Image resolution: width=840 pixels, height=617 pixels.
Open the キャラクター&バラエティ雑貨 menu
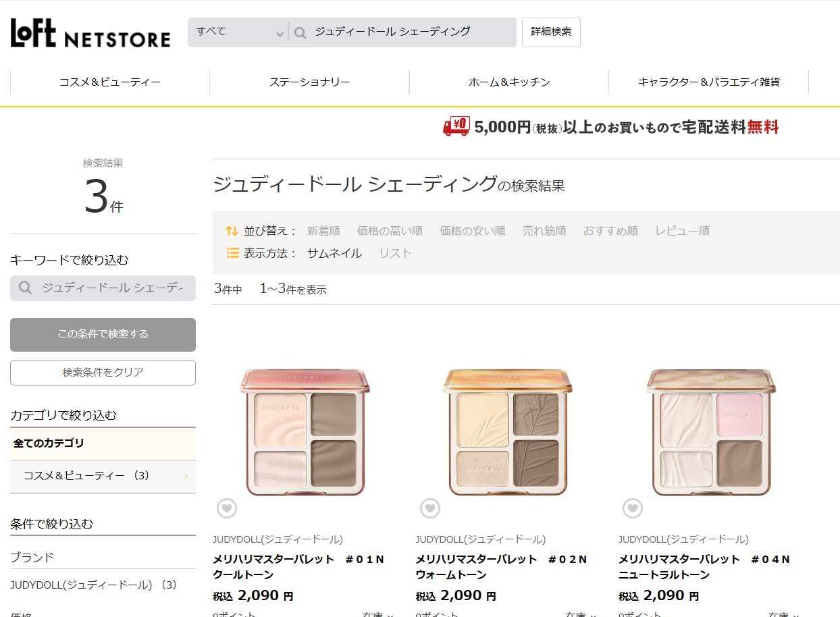point(708,82)
